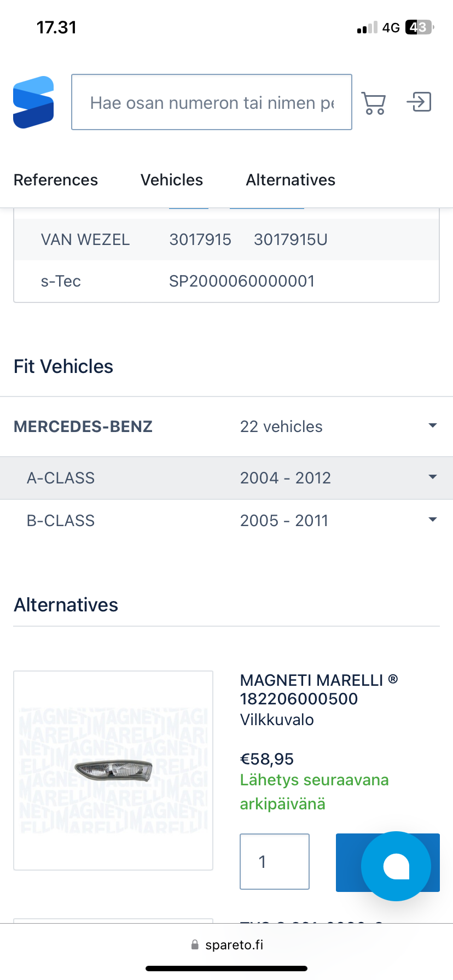
Task: Focus the part number search field
Action: pos(212,102)
